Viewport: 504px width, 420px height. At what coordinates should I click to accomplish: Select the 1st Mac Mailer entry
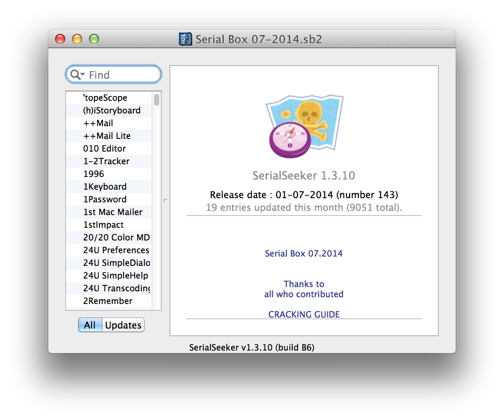tap(109, 212)
